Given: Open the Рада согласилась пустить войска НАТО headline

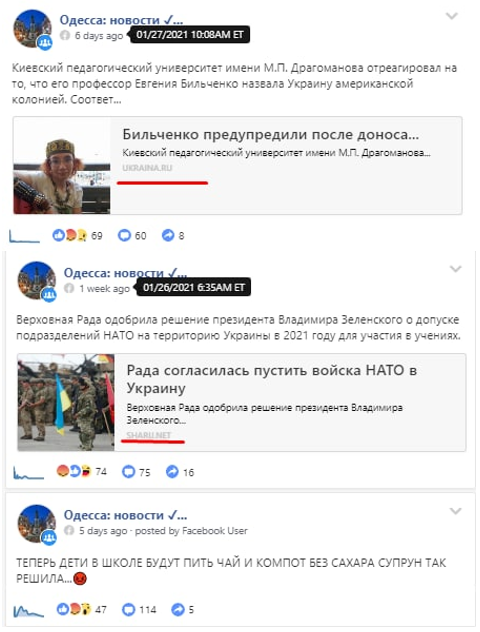Looking at the screenshot, I should coord(272,379).
